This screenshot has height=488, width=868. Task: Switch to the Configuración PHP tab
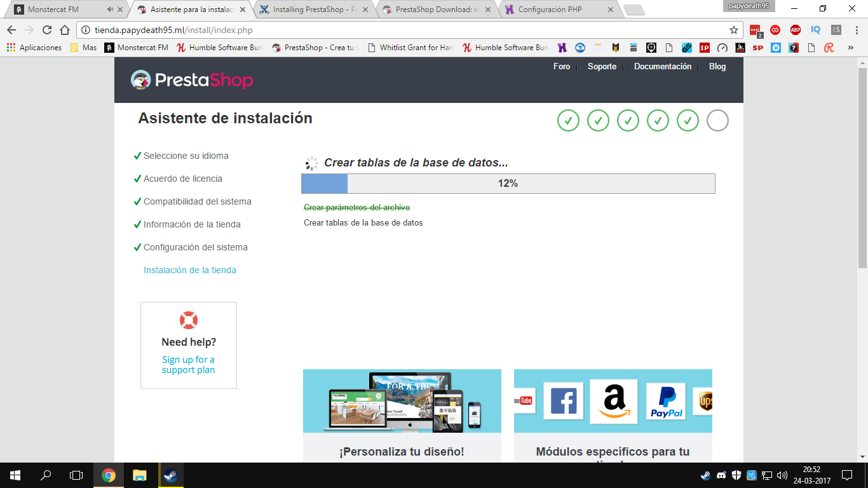(559, 10)
